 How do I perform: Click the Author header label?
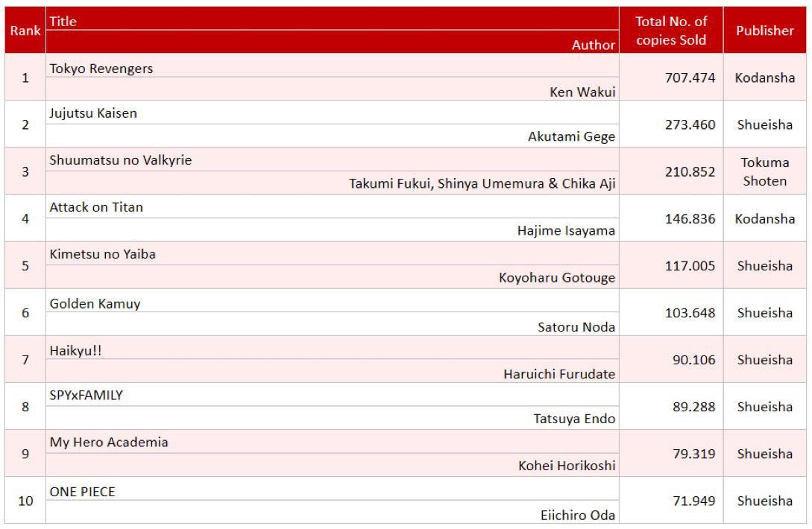pyautogui.click(x=594, y=45)
